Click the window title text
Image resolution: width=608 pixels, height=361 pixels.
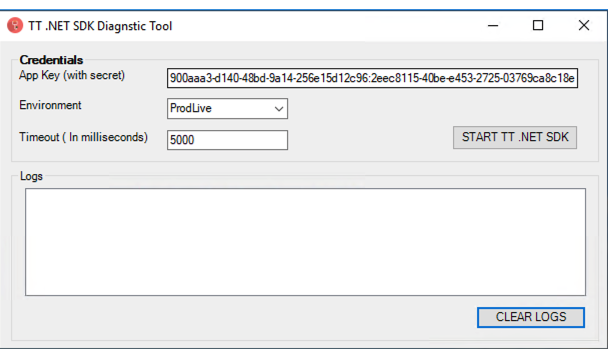[x=100, y=26]
